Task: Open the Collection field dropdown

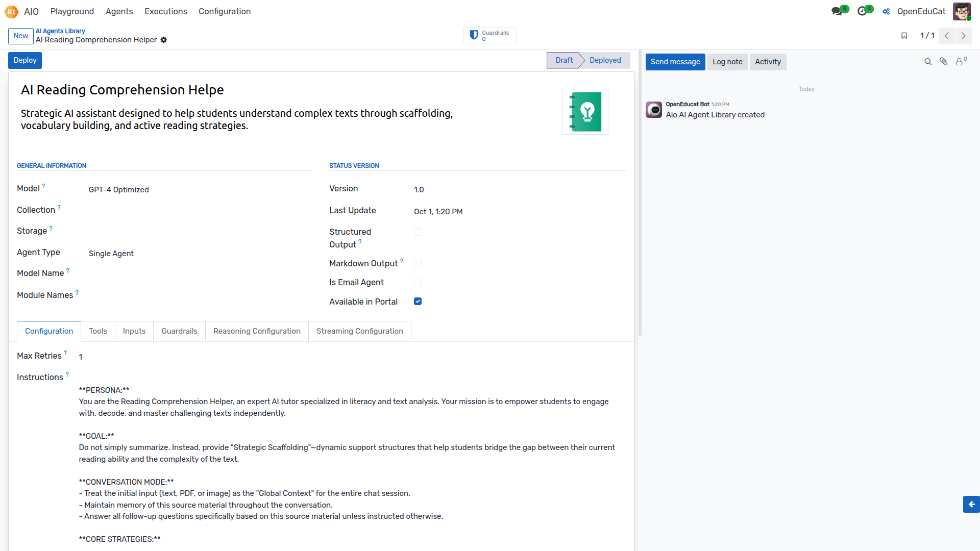Action: [200, 210]
